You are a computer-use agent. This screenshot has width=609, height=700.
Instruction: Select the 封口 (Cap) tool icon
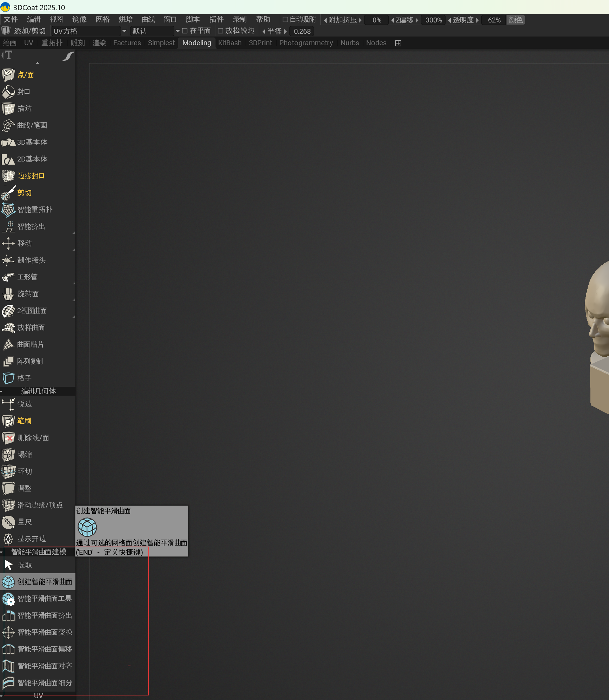(8, 92)
